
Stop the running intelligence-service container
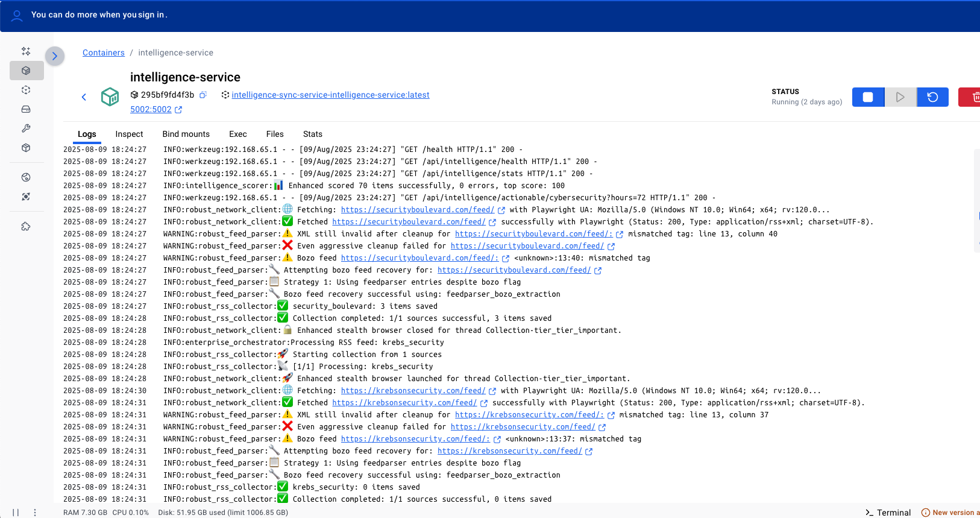pos(868,97)
